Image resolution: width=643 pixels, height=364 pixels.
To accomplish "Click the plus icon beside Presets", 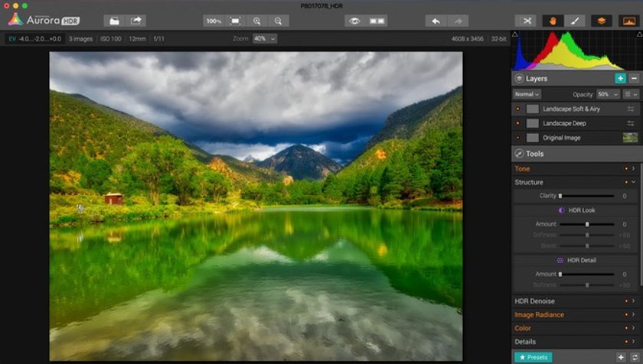I will point(621,357).
